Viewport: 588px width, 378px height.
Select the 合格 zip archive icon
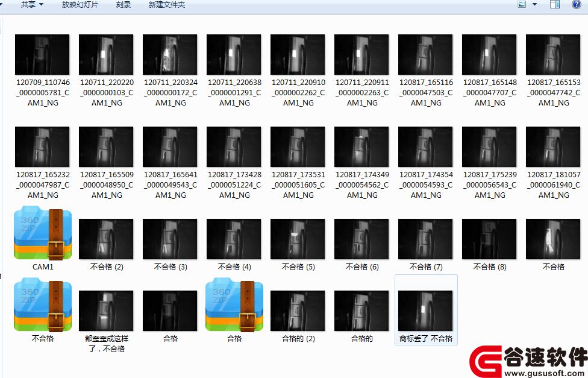pyautogui.click(x=234, y=304)
